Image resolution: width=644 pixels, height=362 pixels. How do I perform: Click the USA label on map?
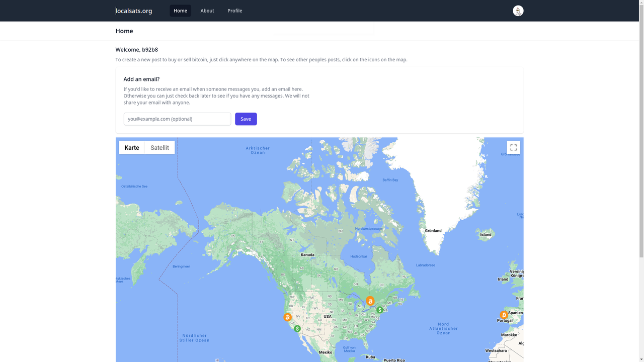click(x=328, y=317)
